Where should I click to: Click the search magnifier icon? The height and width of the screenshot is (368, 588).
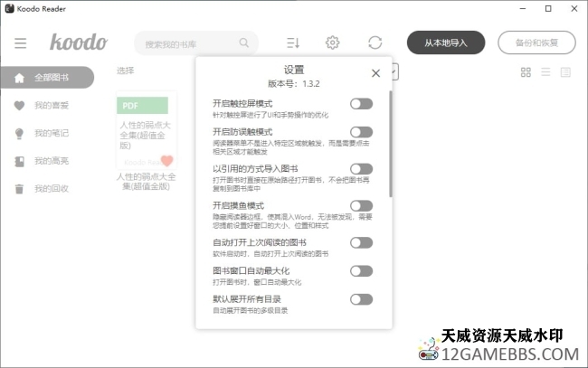click(244, 42)
